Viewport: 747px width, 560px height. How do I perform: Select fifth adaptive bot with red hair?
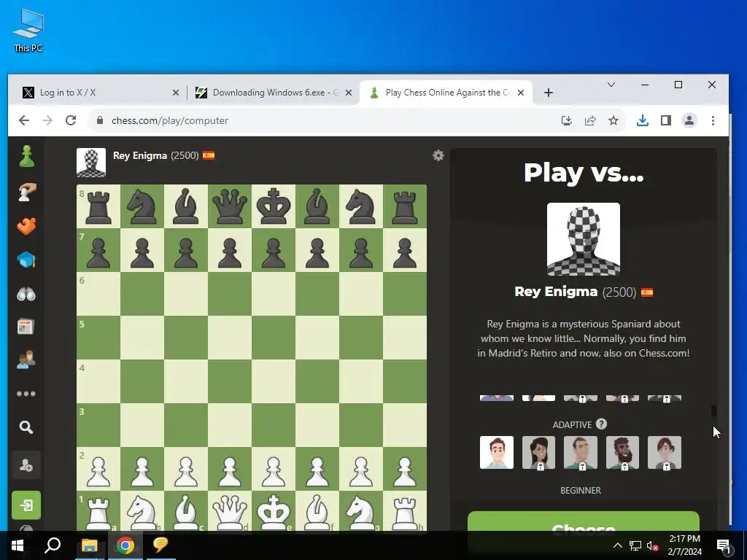(x=664, y=452)
